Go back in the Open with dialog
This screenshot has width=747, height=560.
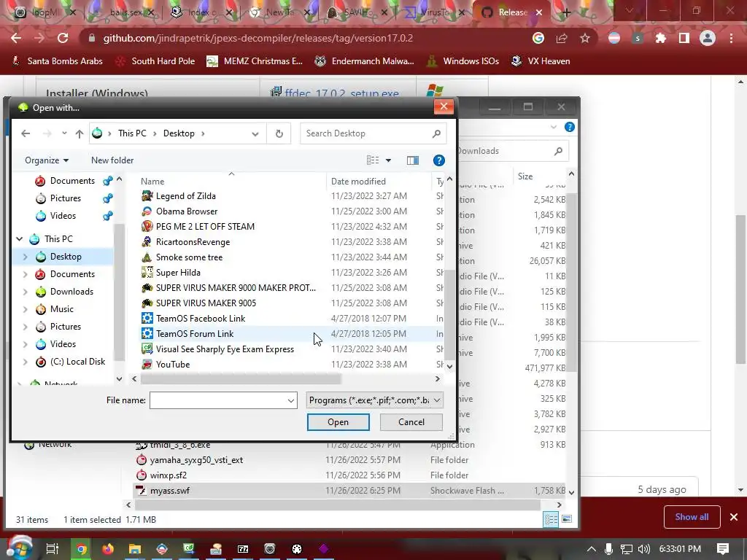26,133
